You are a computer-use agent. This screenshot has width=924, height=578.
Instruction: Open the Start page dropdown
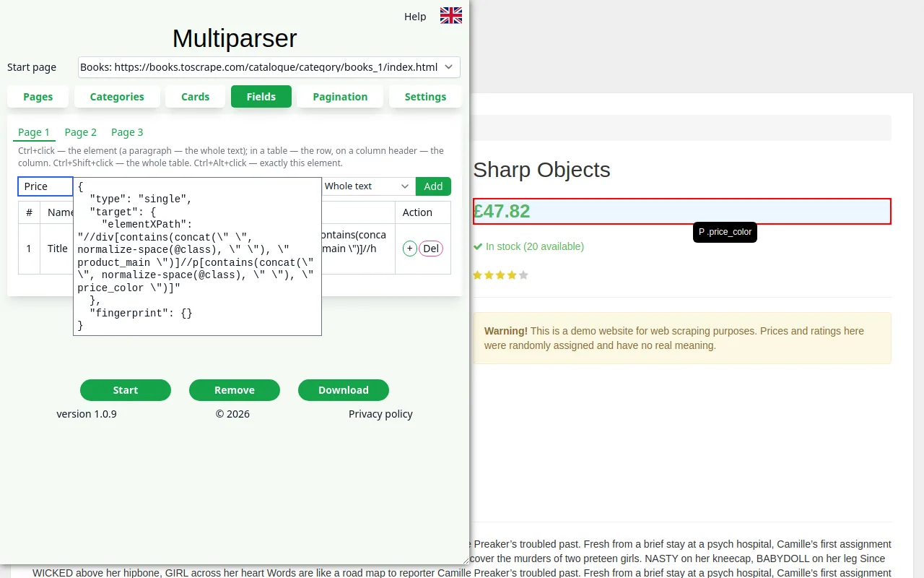coord(269,67)
